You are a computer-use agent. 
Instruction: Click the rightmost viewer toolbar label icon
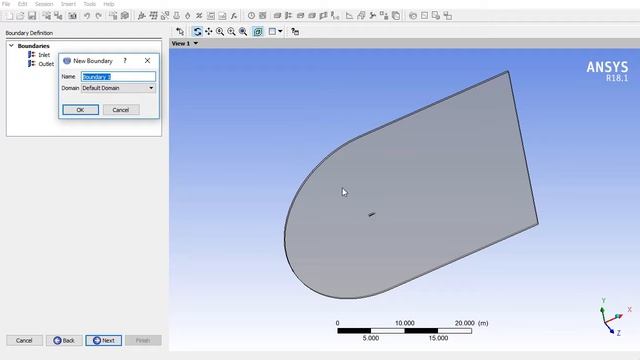point(295,31)
